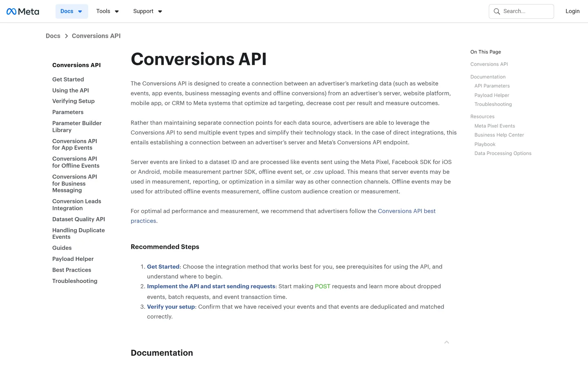Select Get Started in the sidebar
588x368 pixels.
point(68,79)
